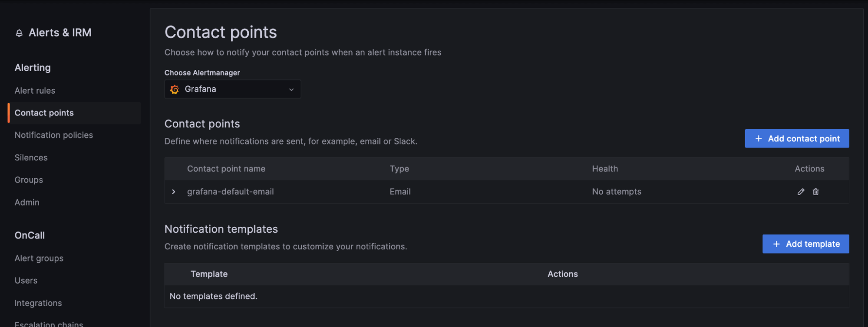
Task: Click the Add template button
Action: coord(805,244)
